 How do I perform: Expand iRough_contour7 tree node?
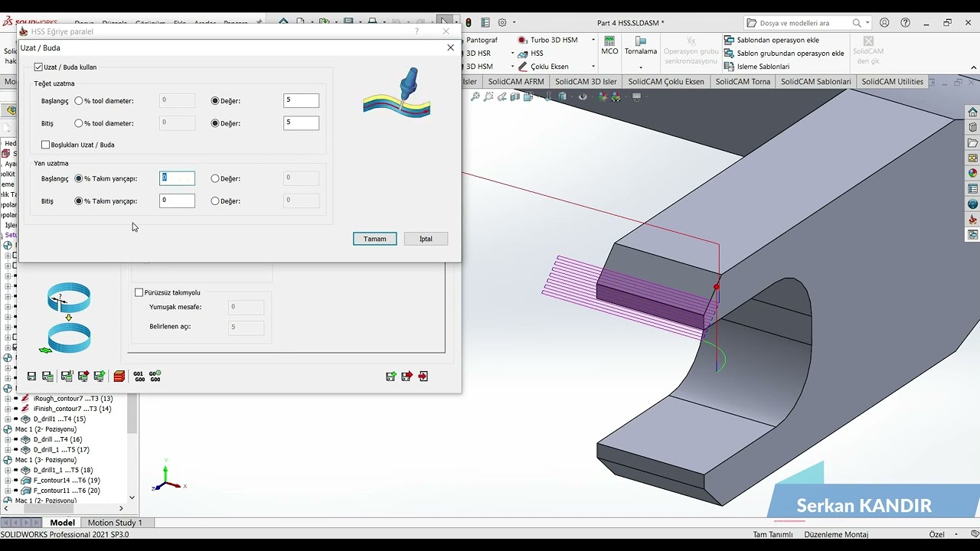click(x=8, y=399)
